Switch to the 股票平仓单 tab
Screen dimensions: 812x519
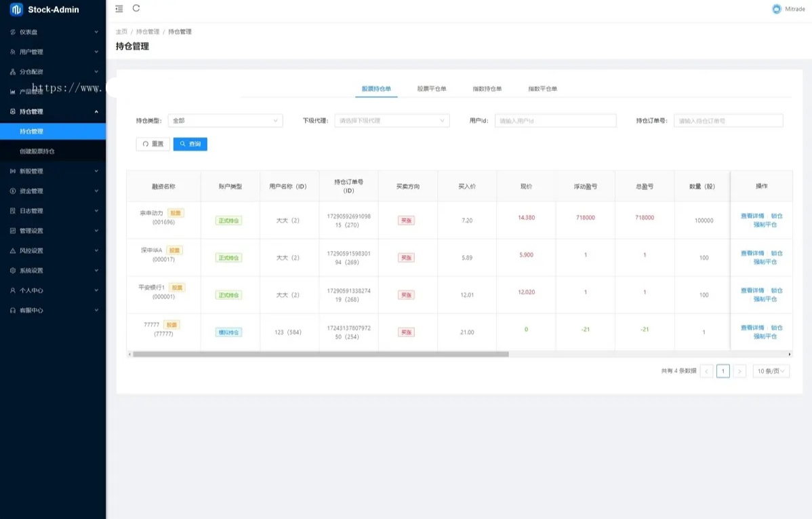[x=432, y=89]
